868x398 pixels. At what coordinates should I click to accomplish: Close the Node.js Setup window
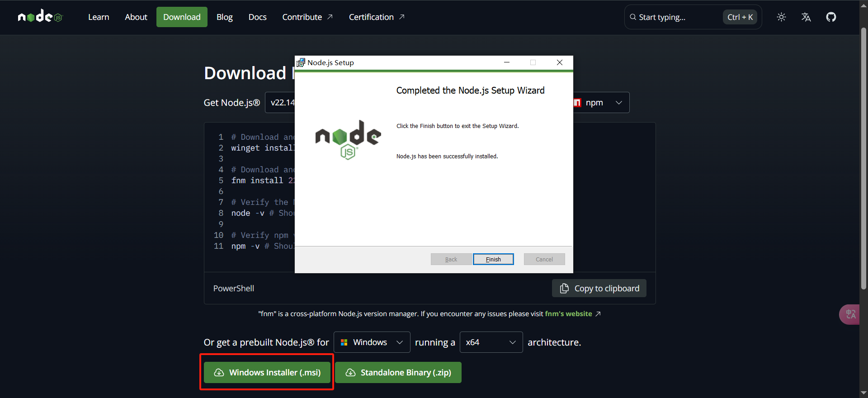(x=560, y=62)
